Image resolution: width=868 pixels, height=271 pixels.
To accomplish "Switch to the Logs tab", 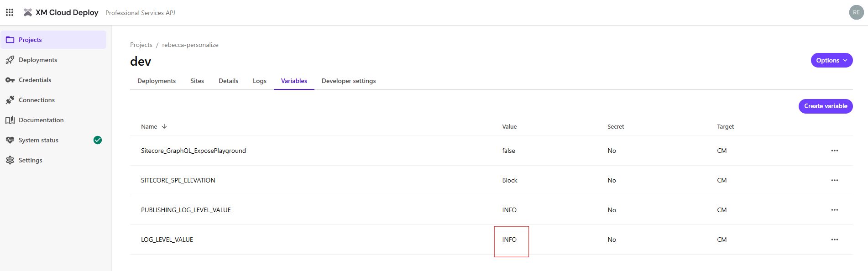I will click(259, 81).
